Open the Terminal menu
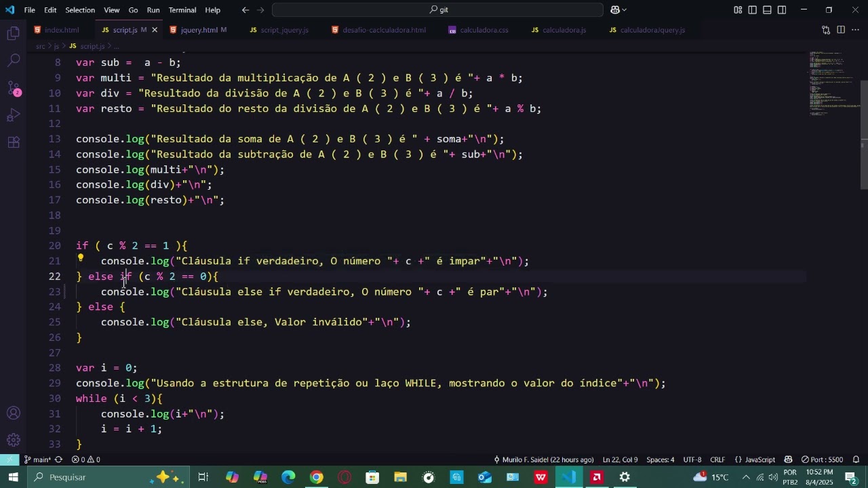This screenshot has height=488, width=868. 182,10
